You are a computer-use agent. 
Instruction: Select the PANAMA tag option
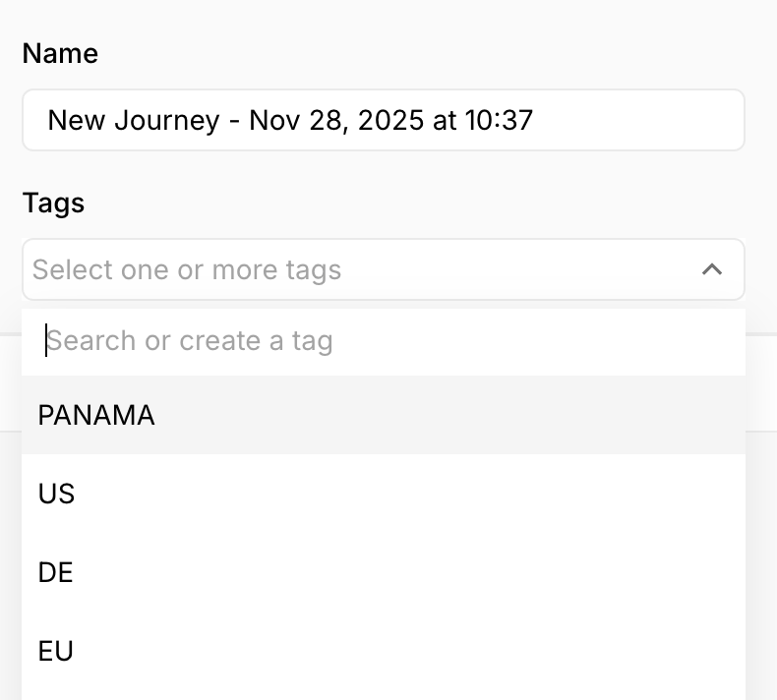(96, 415)
